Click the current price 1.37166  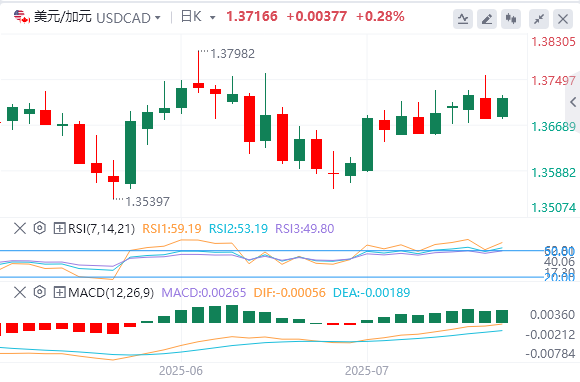pyautogui.click(x=252, y=16)
